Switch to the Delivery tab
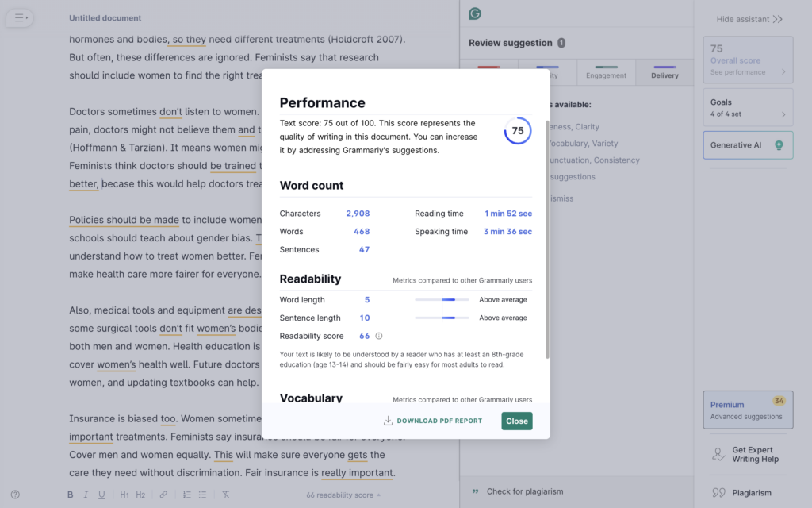Screen dimensions: 812x508 (665, 75)
